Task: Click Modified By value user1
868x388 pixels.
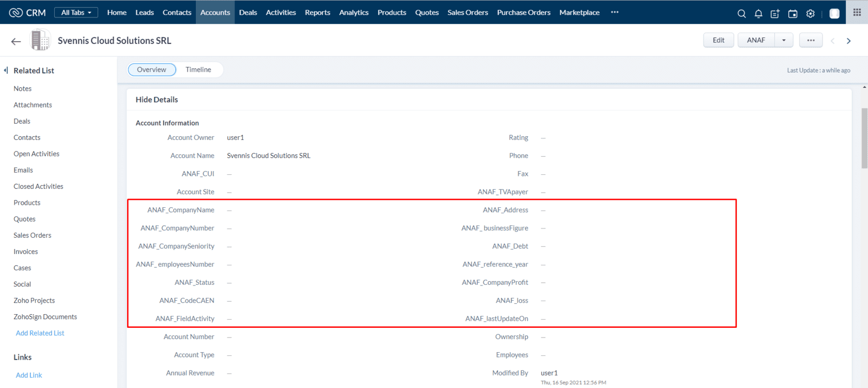Action: (549, 373)
